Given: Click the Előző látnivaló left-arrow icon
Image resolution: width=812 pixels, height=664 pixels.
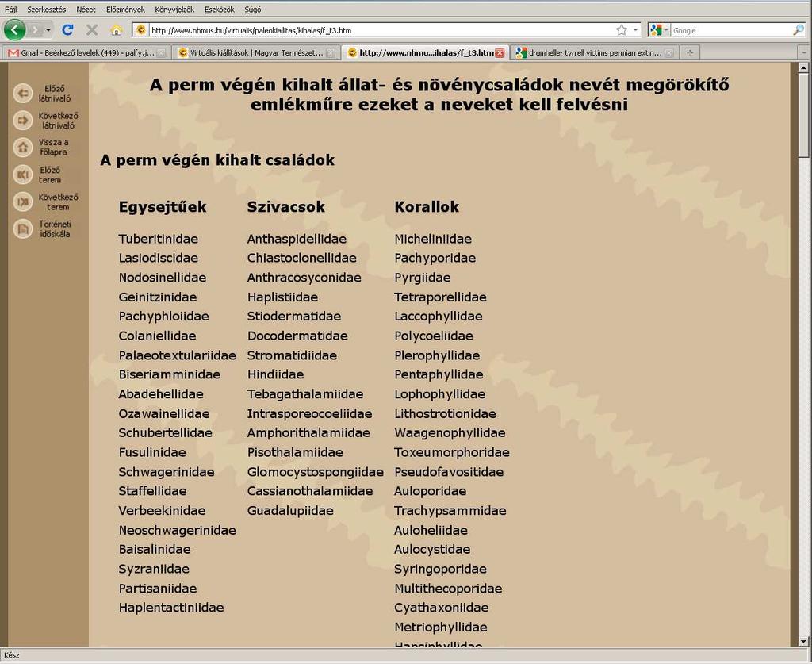Looking at the screenshot, I should pos(22,94).
